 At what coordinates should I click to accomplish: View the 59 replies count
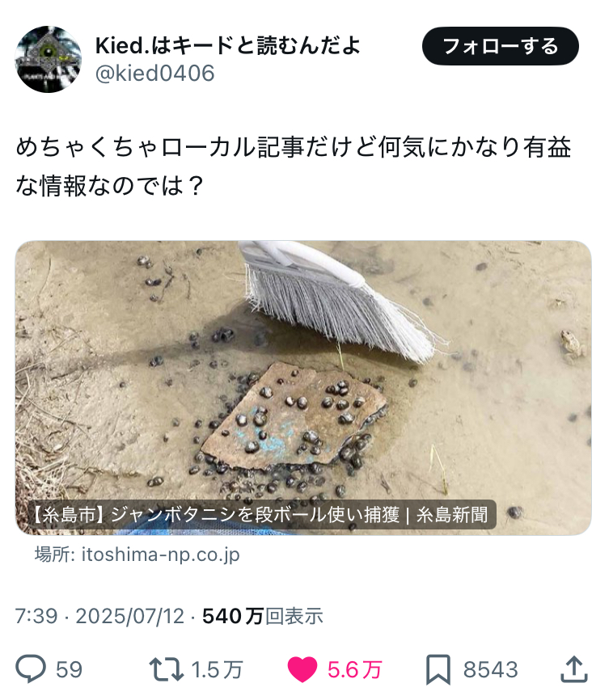(x=70, y=669)
